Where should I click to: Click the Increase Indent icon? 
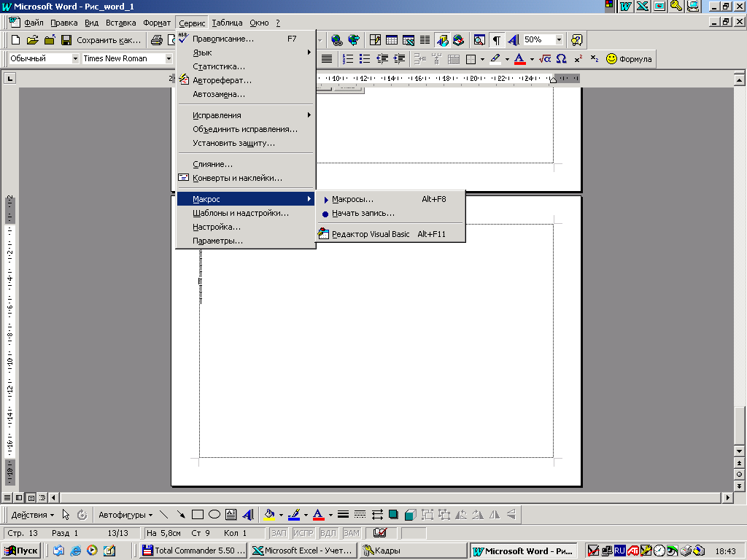(x=399, y=58)
